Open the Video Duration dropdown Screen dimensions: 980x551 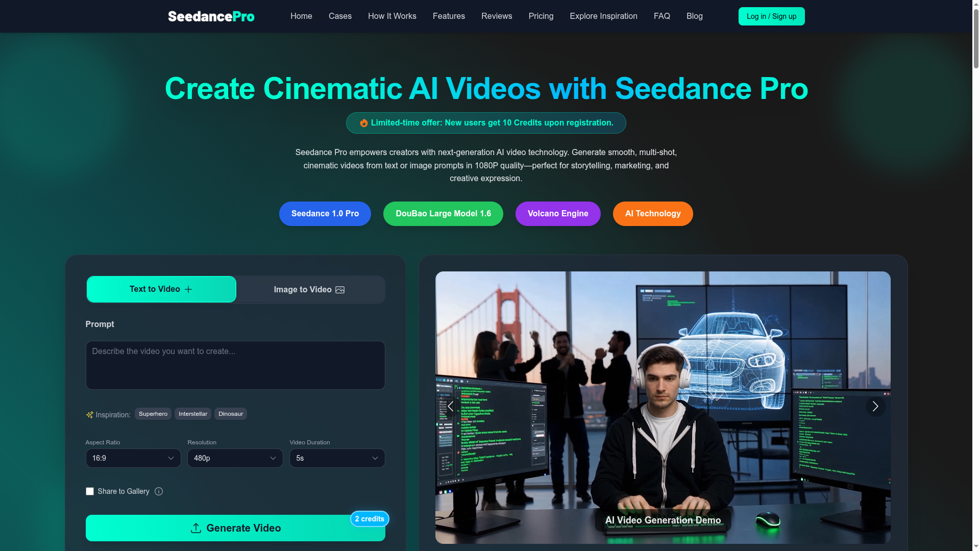(337, 458)
